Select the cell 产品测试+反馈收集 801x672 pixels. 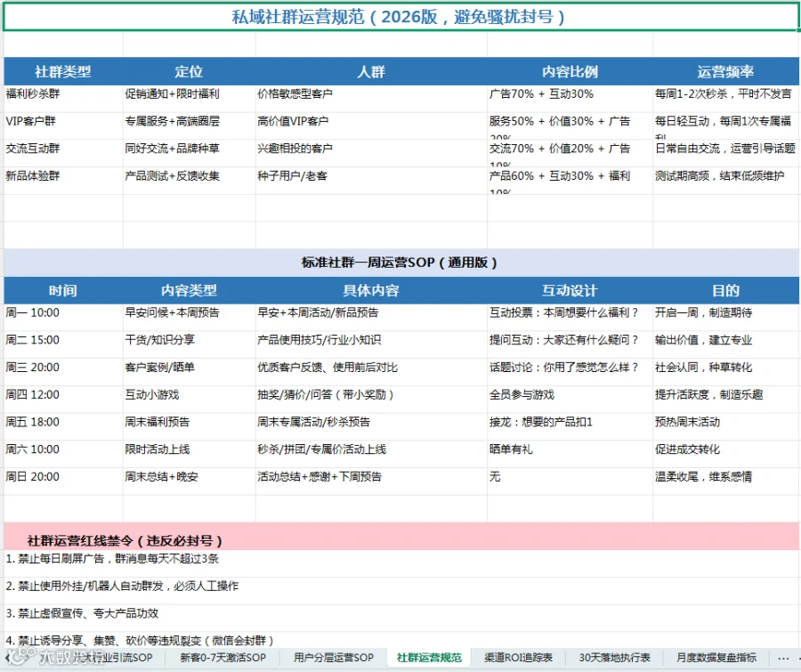pyautogui.click(x=189, y=181)
